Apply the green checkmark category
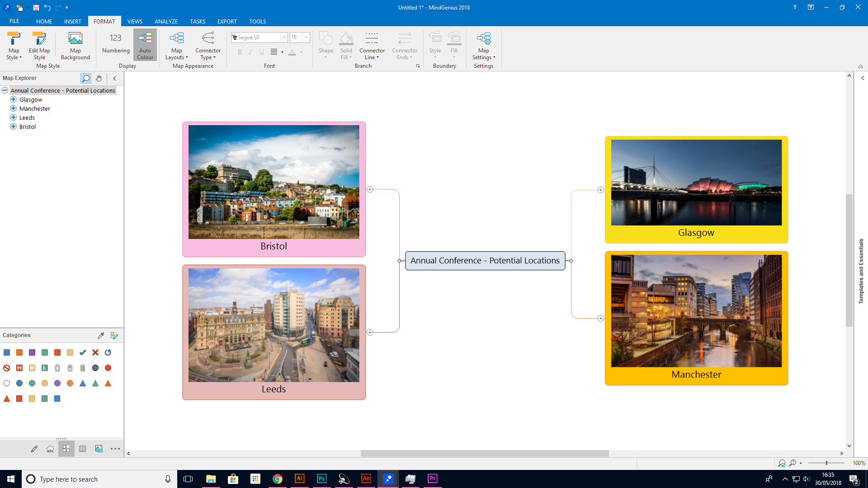The image size is (868, 488). pos(83,352)
